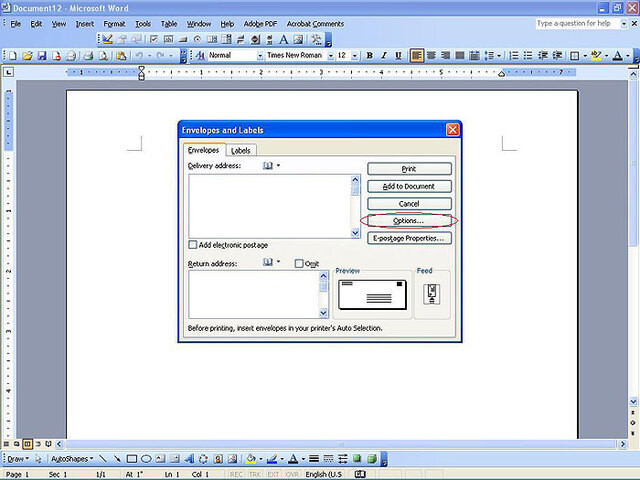The image size is (640, 480).
Task: Open the address book icon beside Delivery address
Action: point(268,166)
